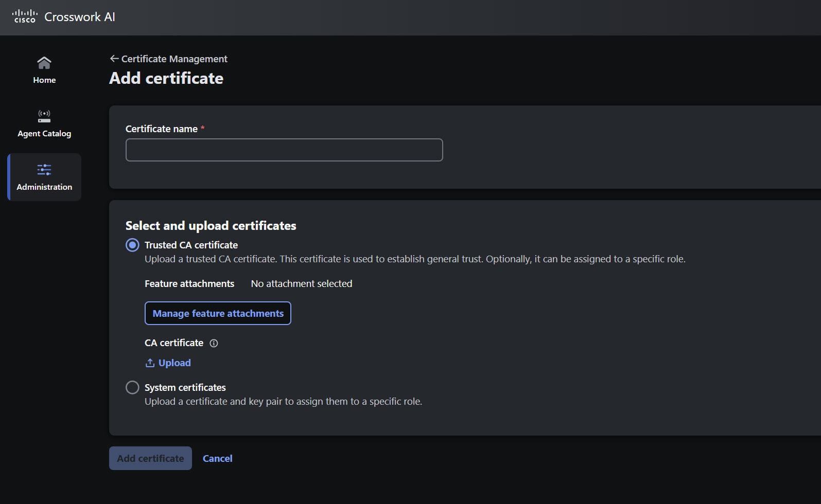Click the Cisco logo in header
Screen dimensions: 821x504
[x=25, y=16]
